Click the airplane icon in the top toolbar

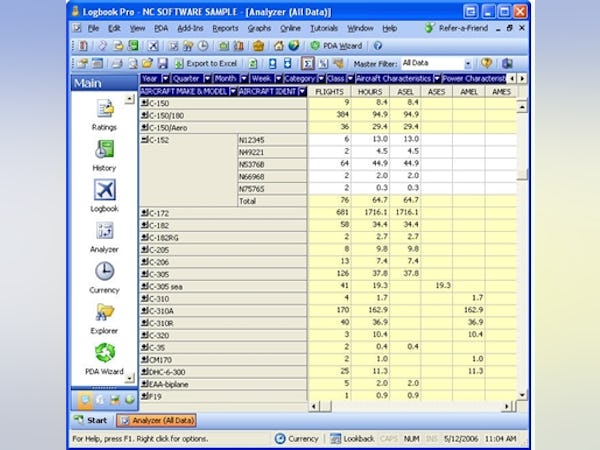(153, 46)
